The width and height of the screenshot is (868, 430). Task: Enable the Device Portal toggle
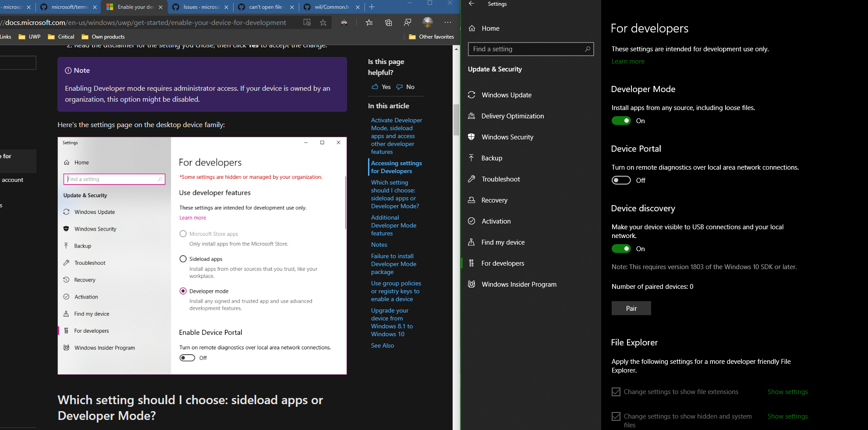coord(621,180)
